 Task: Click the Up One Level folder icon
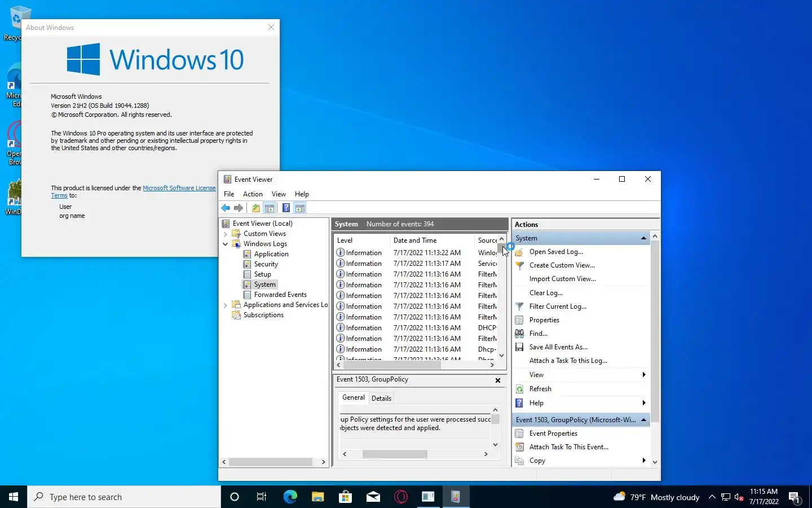(x=256, y=208)
